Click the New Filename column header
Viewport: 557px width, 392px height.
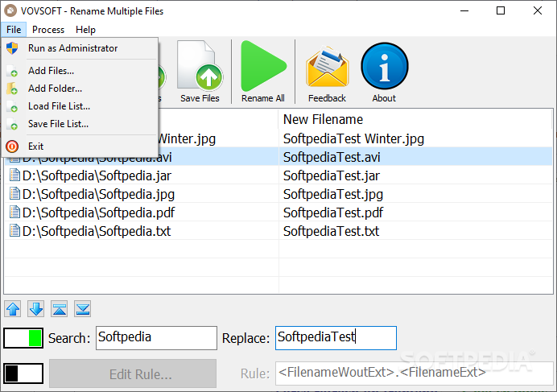point(415,119)
